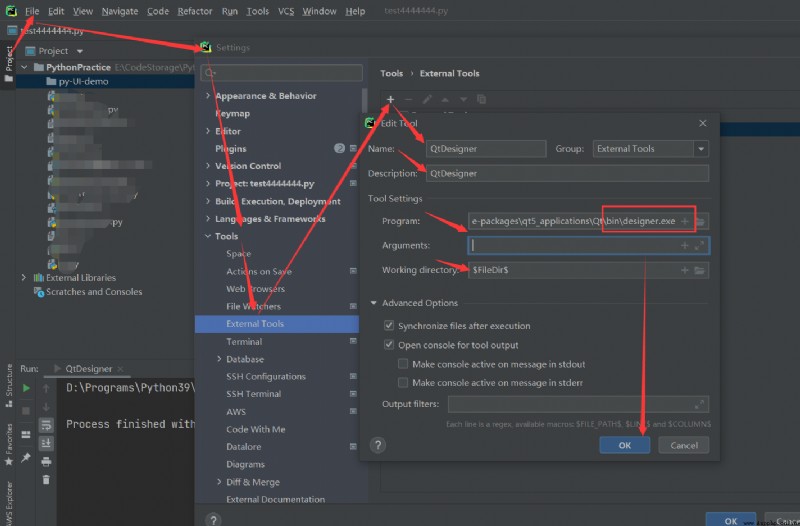Select Keymap in settings list
Viewport: 800px width, 526px height.
(233, 113)
